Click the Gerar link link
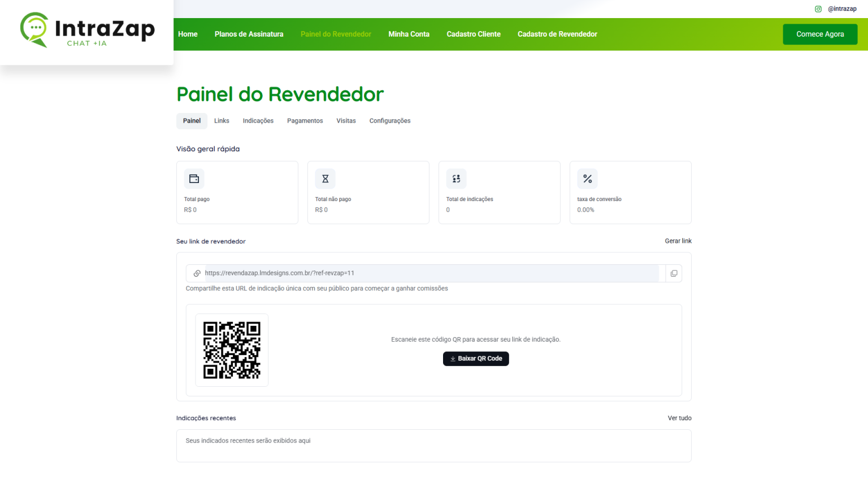868x493 pixels. (x=678, y=241)
